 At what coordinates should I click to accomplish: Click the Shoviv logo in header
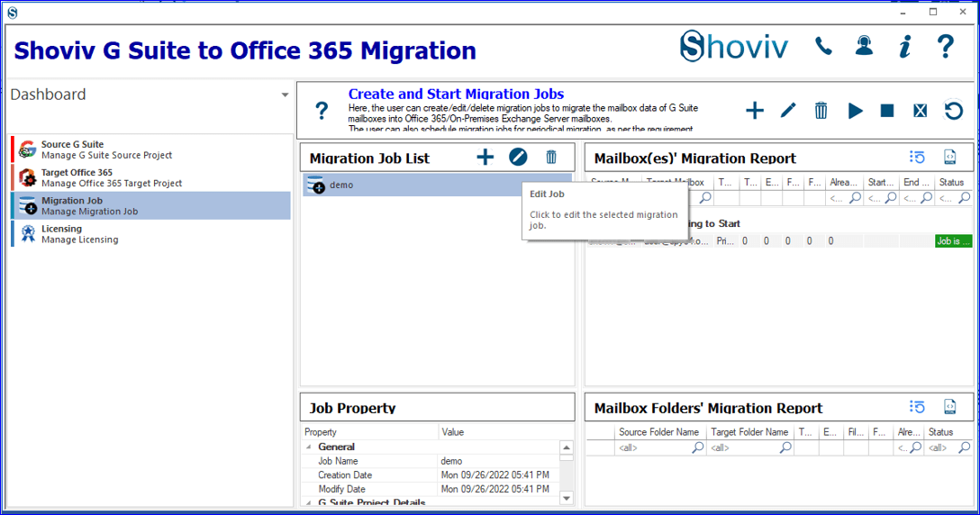pyautogui.click(x=734, y=47)
